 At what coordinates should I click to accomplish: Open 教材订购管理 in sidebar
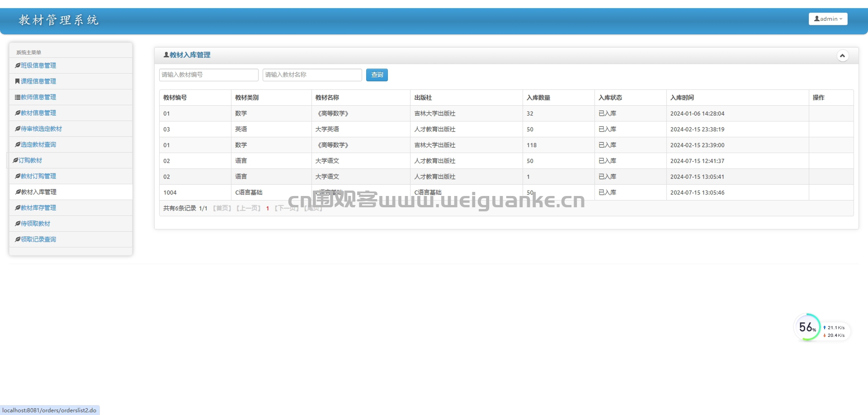pyautogui.click(x=38, y=176)
